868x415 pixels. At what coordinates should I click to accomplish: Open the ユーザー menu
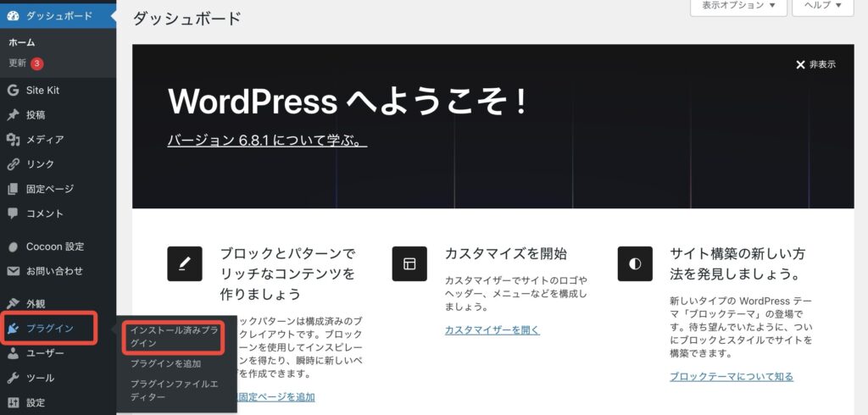58,353
